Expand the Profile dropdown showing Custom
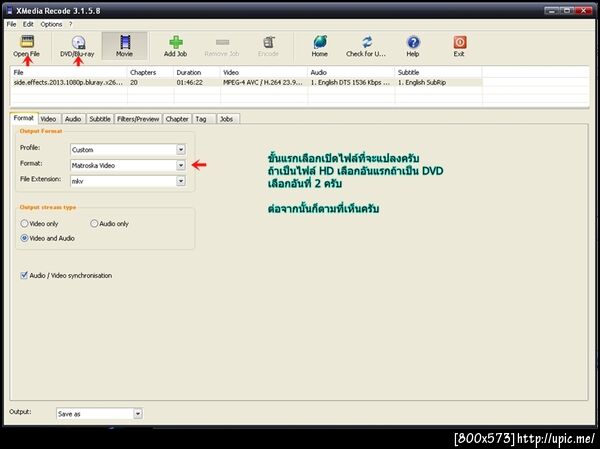 coord(181,150)
